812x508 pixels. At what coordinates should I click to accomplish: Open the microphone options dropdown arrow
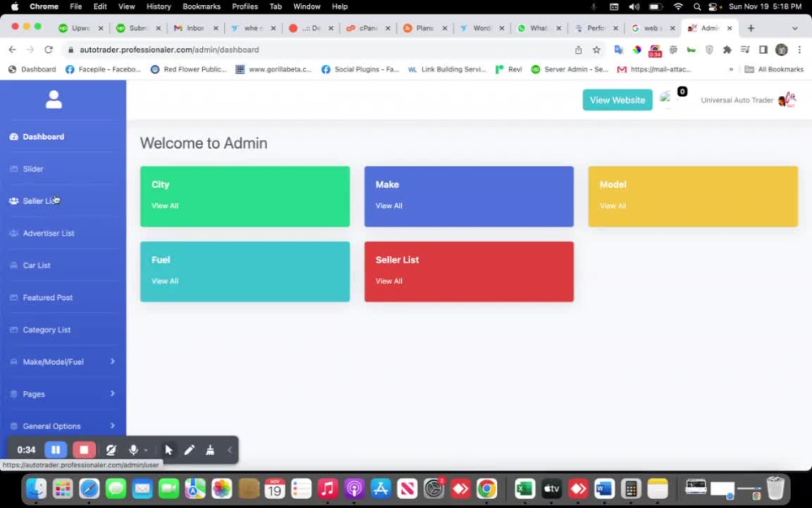coord(146,450)
